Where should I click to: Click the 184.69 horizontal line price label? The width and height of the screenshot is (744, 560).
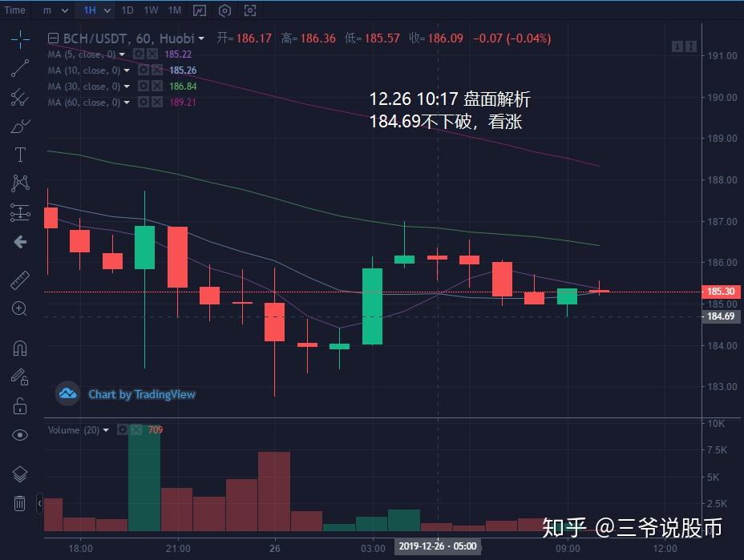[x=721, y=316]
